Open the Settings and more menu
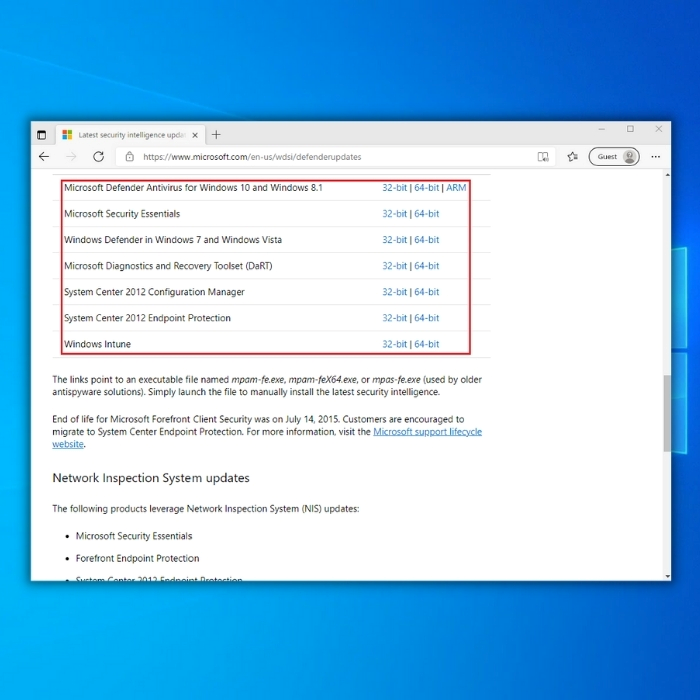This screenshot has height=700, width=700. pos(655,157)
